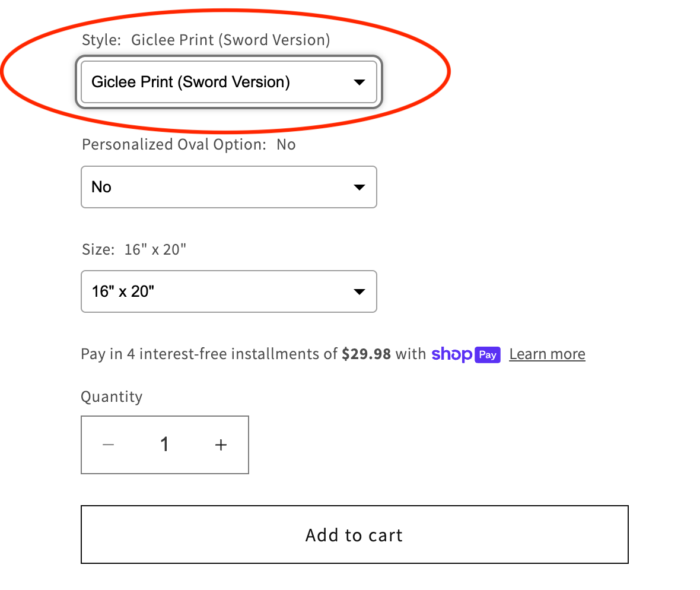Click the purple "Pay" badge
Image resolution: width=700 pixels, height=590 pixels.
(488, 355)
